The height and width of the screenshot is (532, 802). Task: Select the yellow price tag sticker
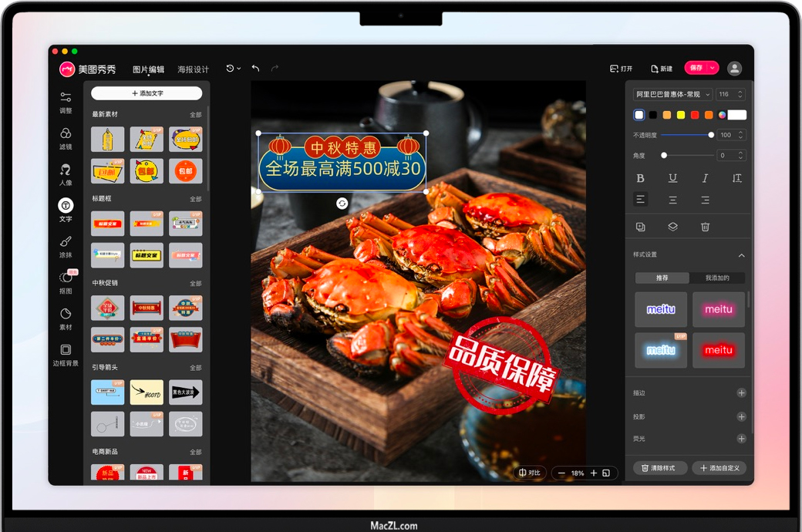pos(107,139)
